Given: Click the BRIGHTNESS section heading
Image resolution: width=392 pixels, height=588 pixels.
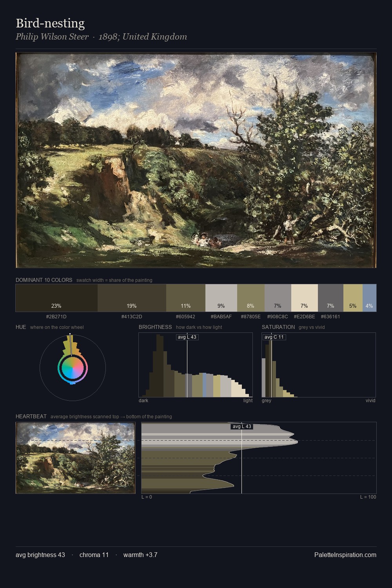Looking at the screenshot, I should point(155,327).
